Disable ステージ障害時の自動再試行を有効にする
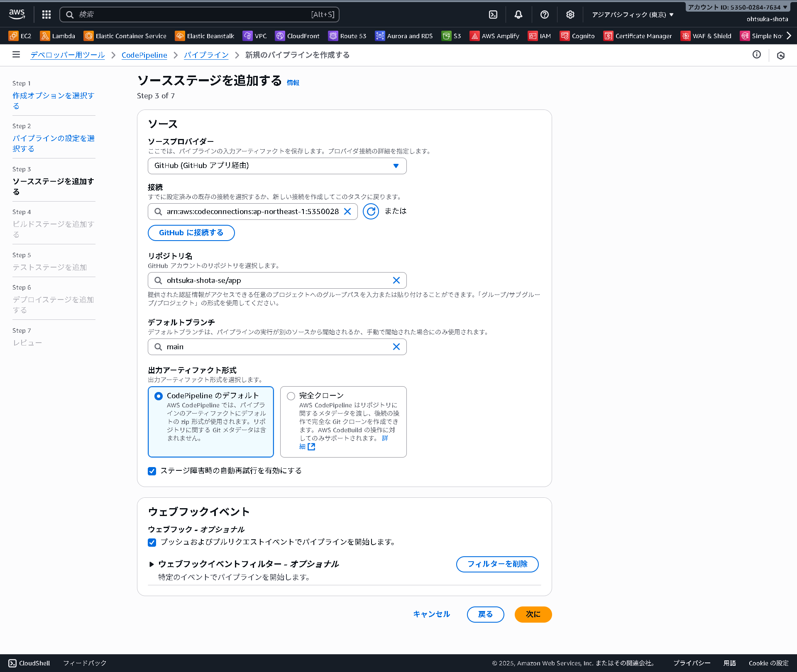This screenshot has height=672, width=797. pyautogui.click(x=152, y=471)
